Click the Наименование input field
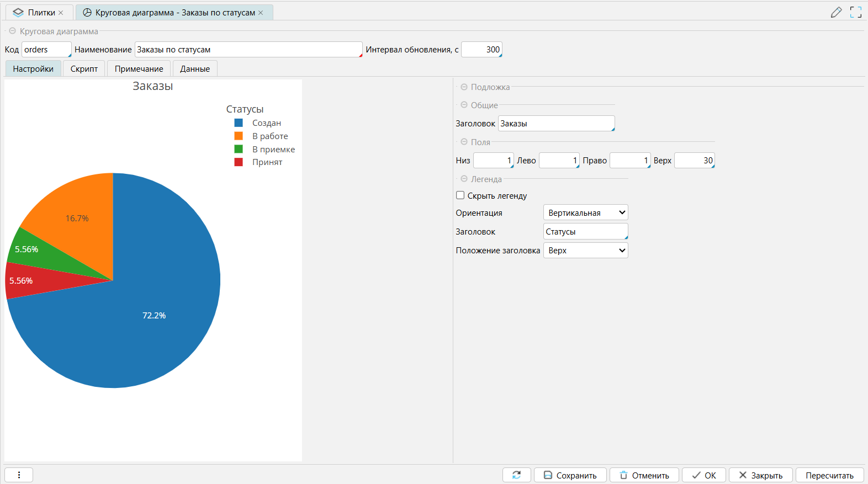This screenshot has width=868, height=484. pos(248,50)
